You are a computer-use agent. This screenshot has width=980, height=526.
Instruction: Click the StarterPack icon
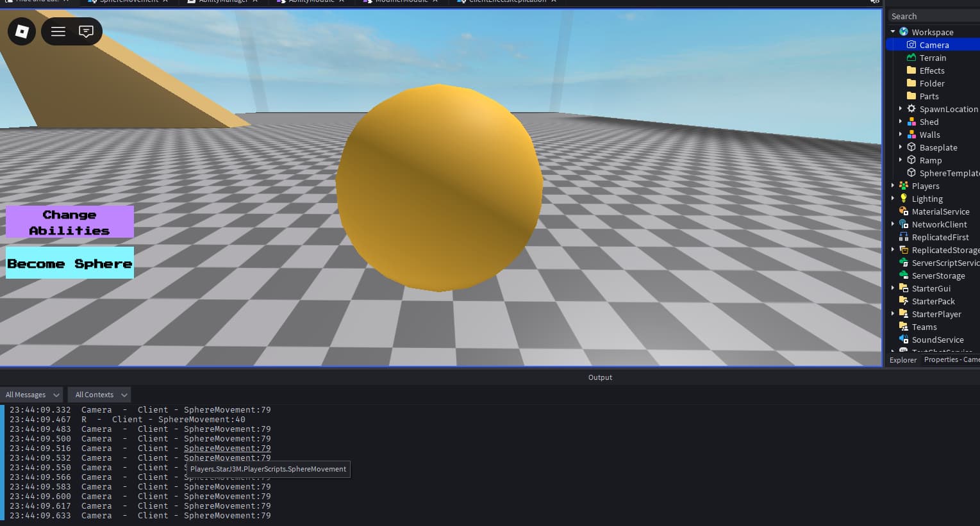904,301
